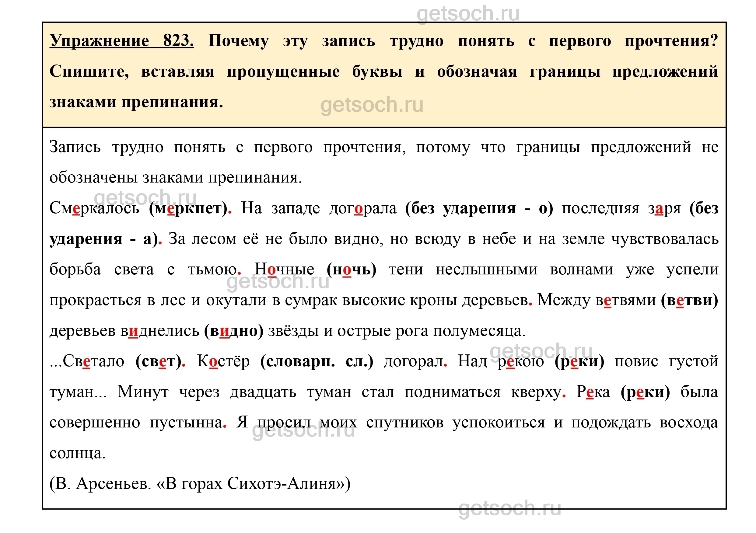Click the word "...Светало"
The image size is (756, 533).
click(x=87, y=362)
